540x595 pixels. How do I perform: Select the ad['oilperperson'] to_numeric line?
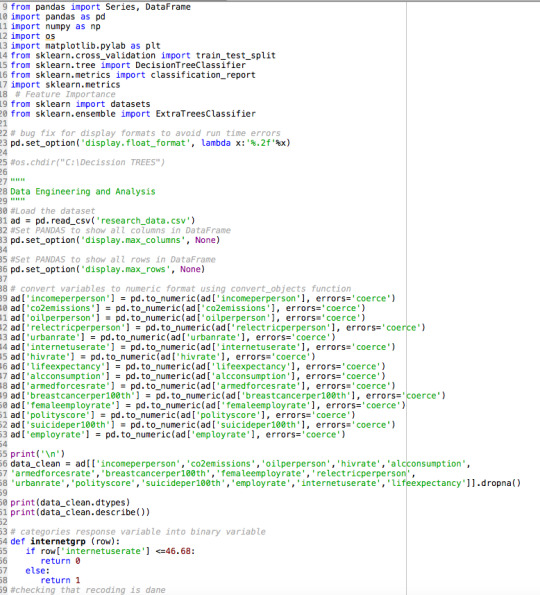[188, 318]
